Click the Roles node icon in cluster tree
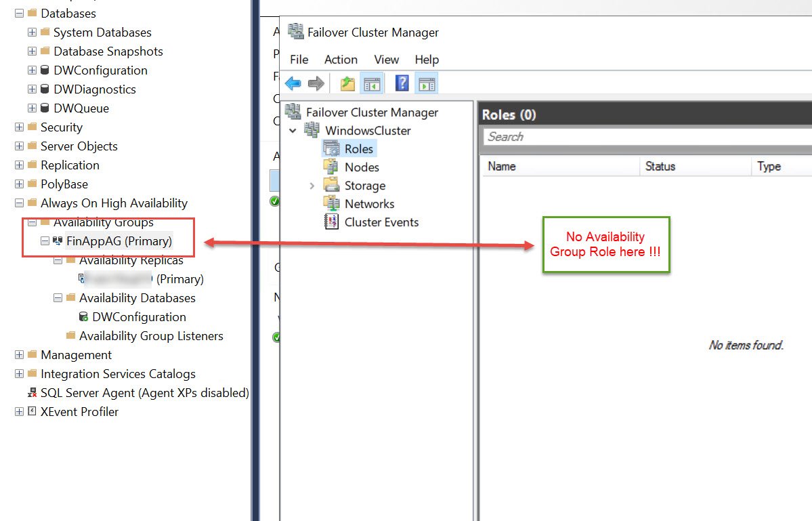812x521 pixels. point(331,148)
